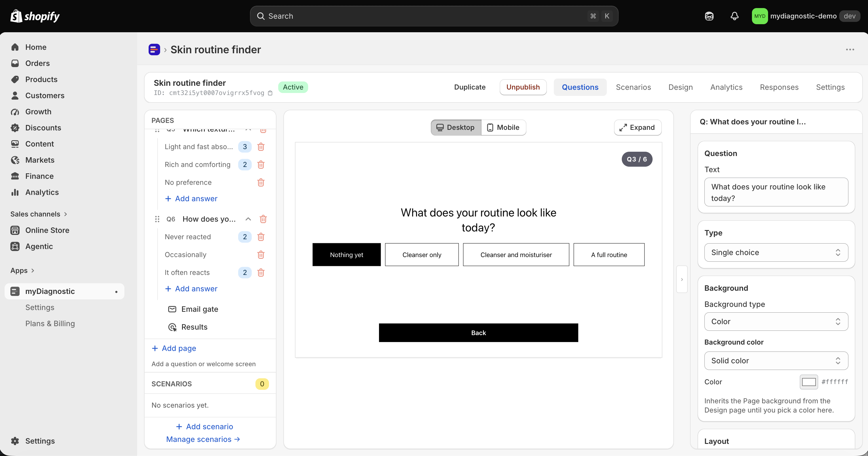Open the notifications bell
The height and width of the screenshot is (456, 868).
tap(735, 16)
